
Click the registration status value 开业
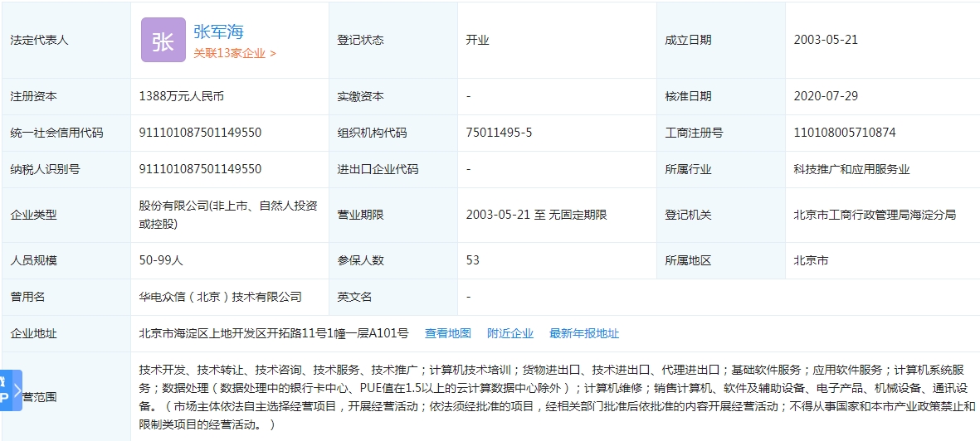(478, 40)
